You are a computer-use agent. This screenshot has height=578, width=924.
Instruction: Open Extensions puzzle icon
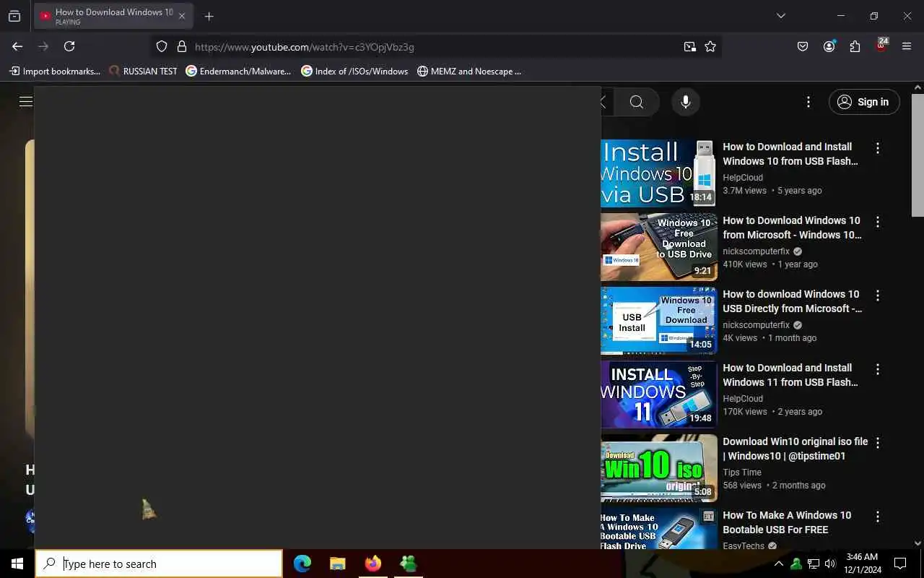855,46
